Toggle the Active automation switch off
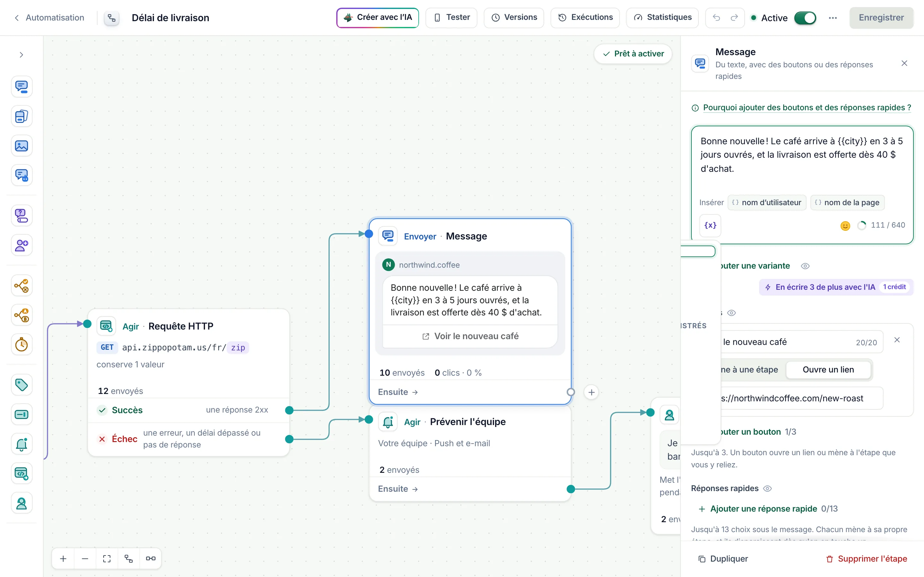This screenshot has width=924, height=577. pos(805,18)
